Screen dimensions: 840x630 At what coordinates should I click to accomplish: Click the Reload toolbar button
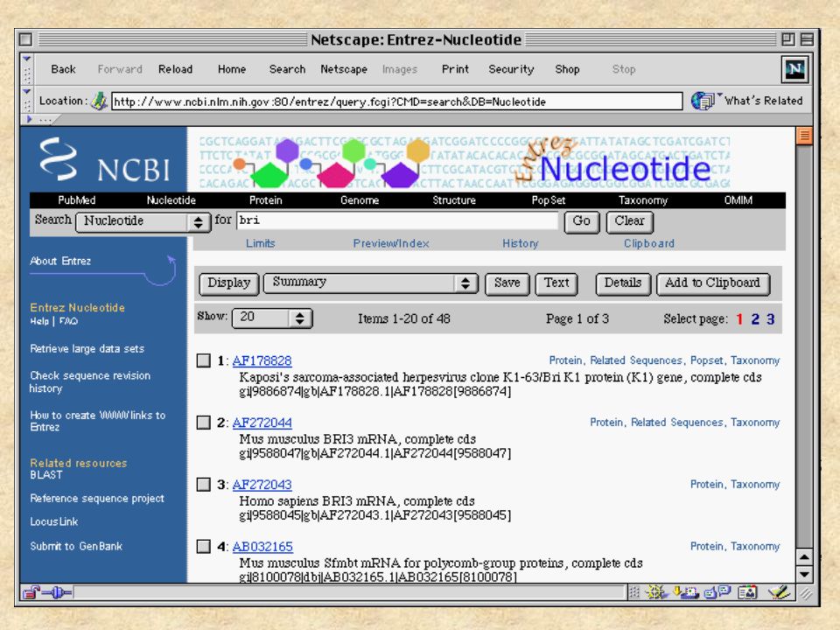point(175,69)
